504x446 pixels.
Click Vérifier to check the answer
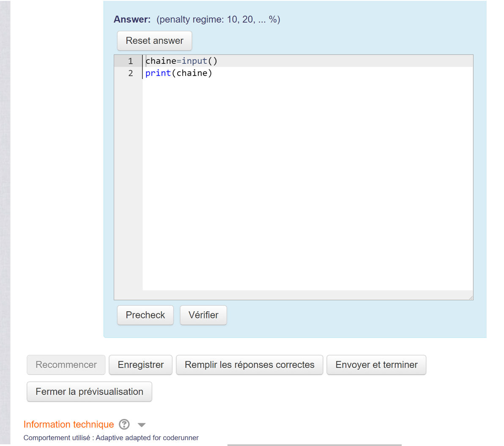(x=203, y=315)
